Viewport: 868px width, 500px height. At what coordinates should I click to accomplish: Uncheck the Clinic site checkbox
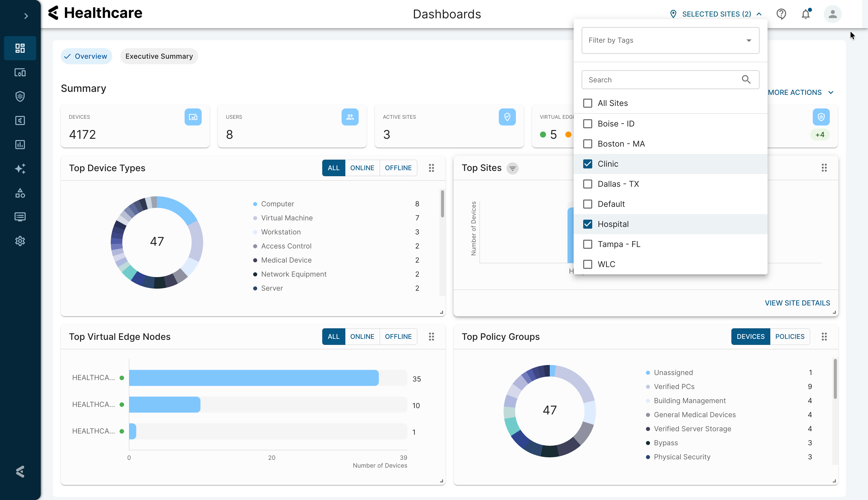tap(588, 164)
